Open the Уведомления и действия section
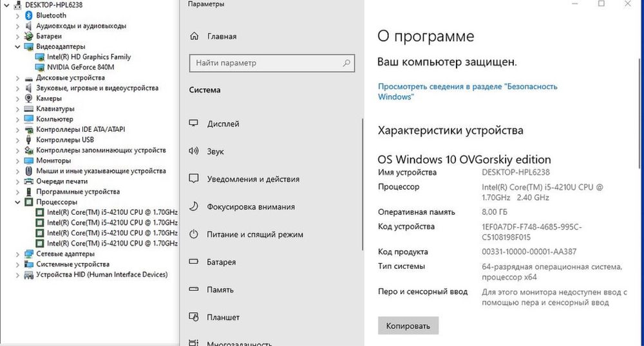 pyautogui.click(x=252, y=179)
